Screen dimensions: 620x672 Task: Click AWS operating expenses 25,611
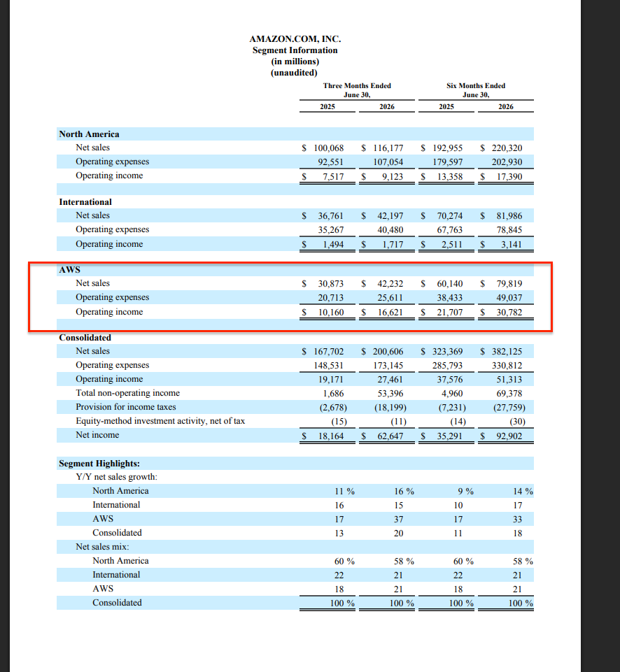pyautogui.click(x=390, y=297)
